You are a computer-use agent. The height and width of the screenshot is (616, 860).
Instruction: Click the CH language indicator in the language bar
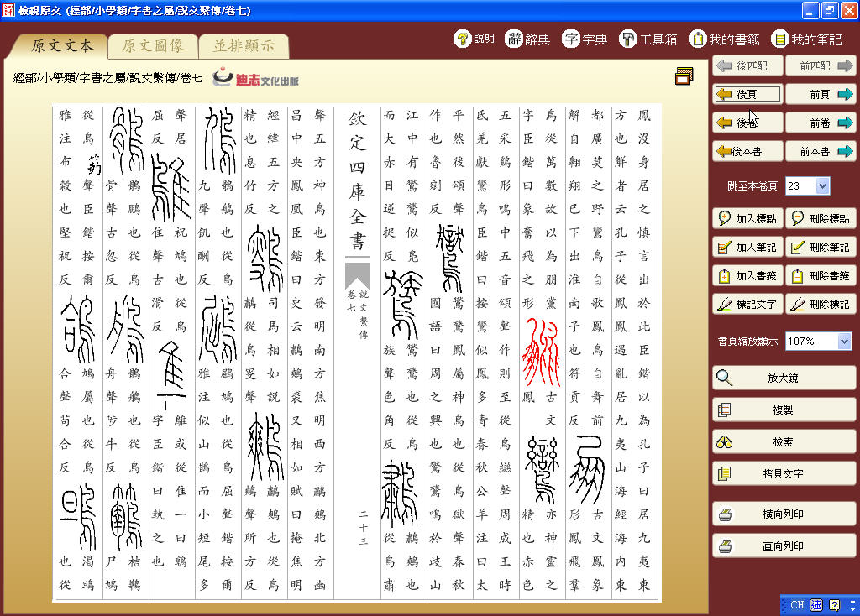coord(797,604)
